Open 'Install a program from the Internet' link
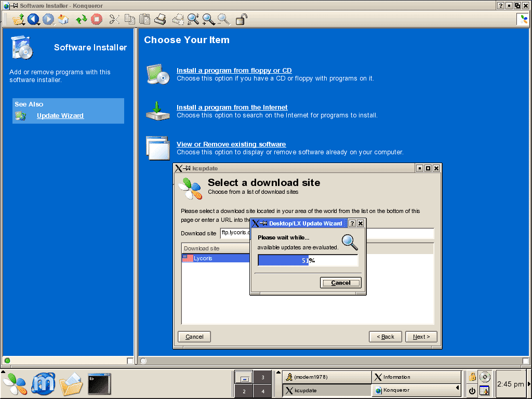Screen dimensions: 532x399 pyautogui.click(x=232, y=108)
